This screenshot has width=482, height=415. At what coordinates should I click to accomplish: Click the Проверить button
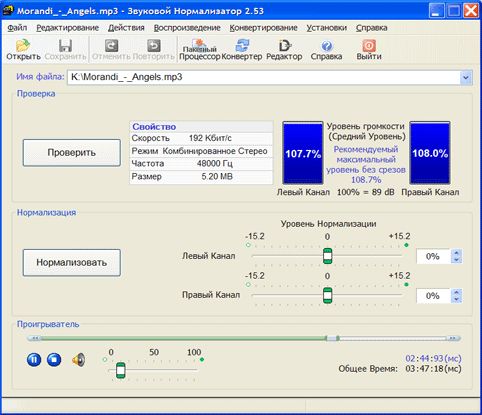pyautogui.click(x=72, y=153)
